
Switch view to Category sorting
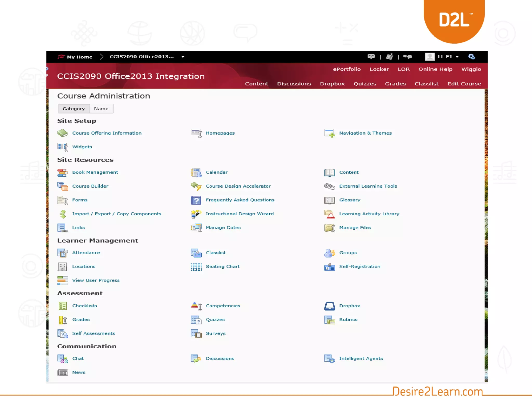(x=74, y=109)
